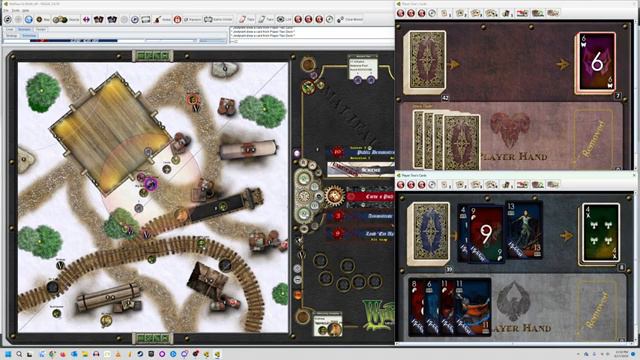Click the purple 6 discard card in top window
The height and width of the screenshot is (360, 640).
tap(596, 62)
